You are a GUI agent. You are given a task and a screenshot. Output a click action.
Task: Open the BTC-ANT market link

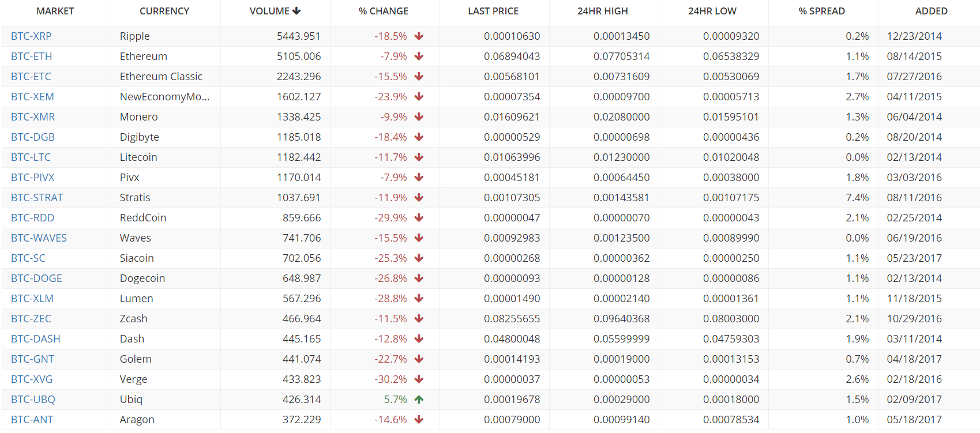click(x=32, y=420)
